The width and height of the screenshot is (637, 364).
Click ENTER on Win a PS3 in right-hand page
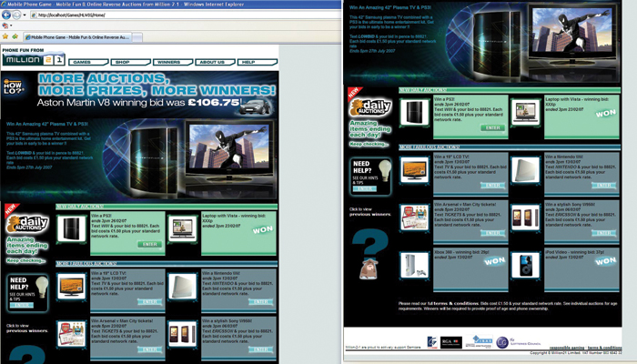[x=493, y=127]
